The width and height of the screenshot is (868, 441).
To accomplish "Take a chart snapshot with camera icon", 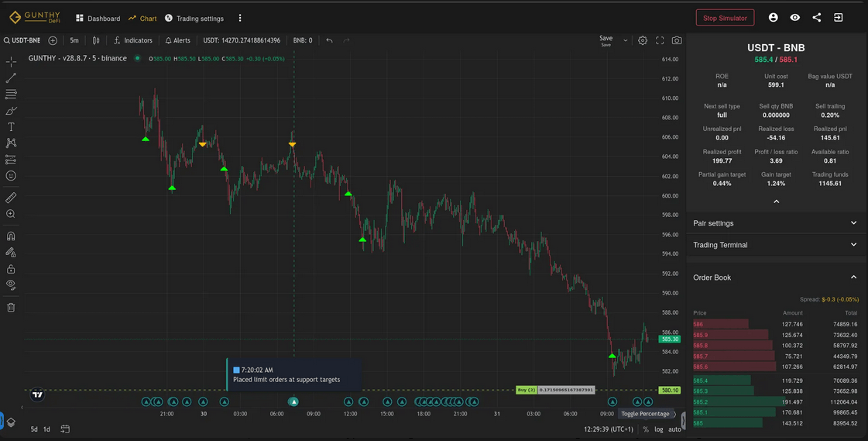I will [x=677, y=40].
